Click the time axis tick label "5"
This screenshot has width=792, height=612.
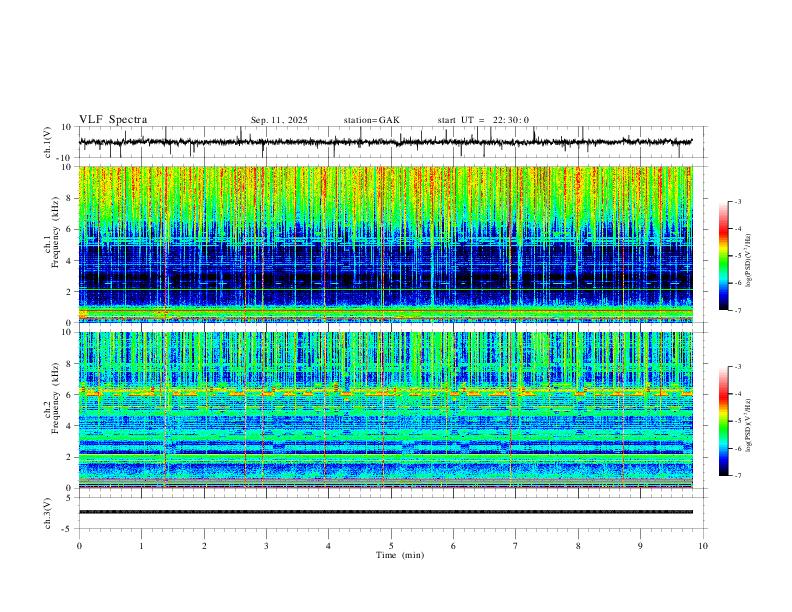(x=391, y=546)
